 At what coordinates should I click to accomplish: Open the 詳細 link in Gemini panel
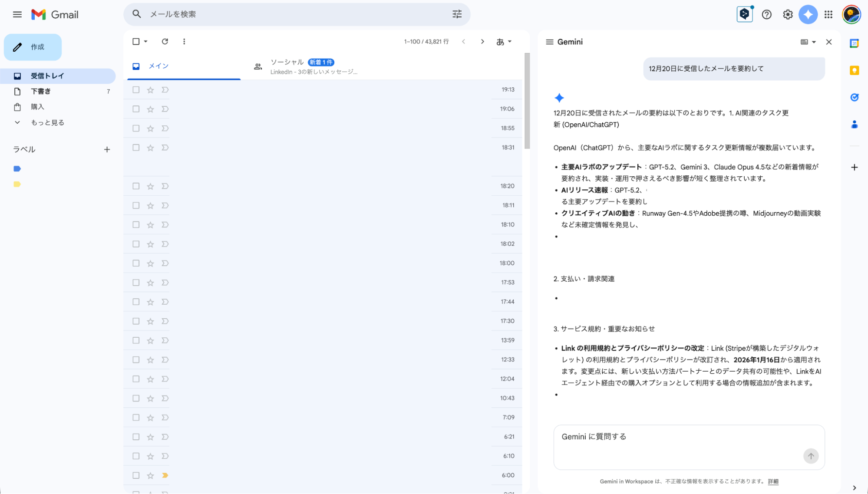click(773, 481)
